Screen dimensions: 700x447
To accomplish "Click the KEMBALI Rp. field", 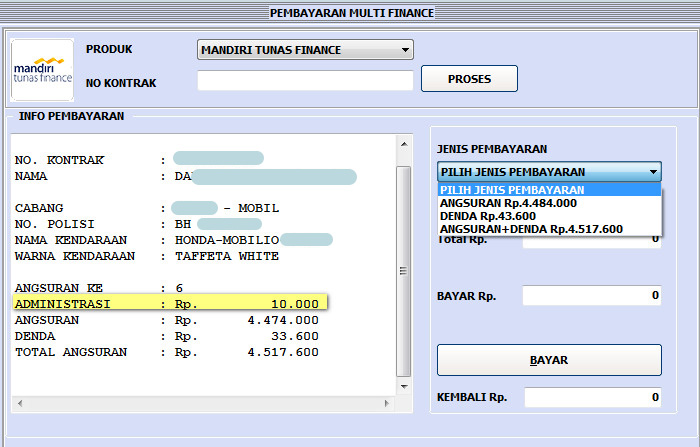I will [x=592, y=397].
